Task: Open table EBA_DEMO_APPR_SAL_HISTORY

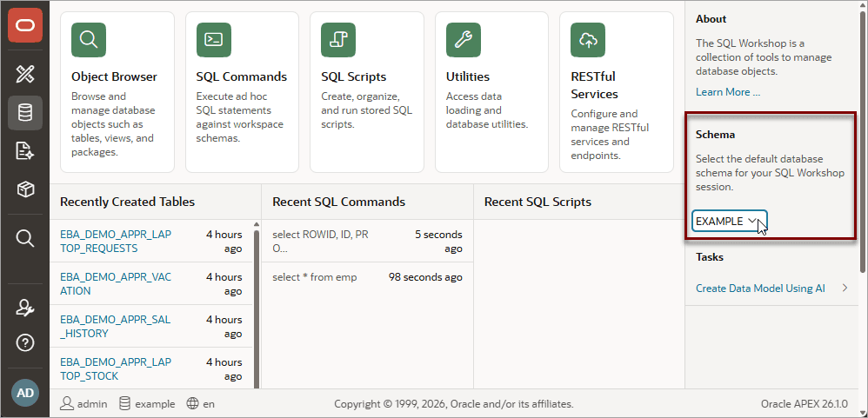Action: pyautogui.click(x=115, y=326)
